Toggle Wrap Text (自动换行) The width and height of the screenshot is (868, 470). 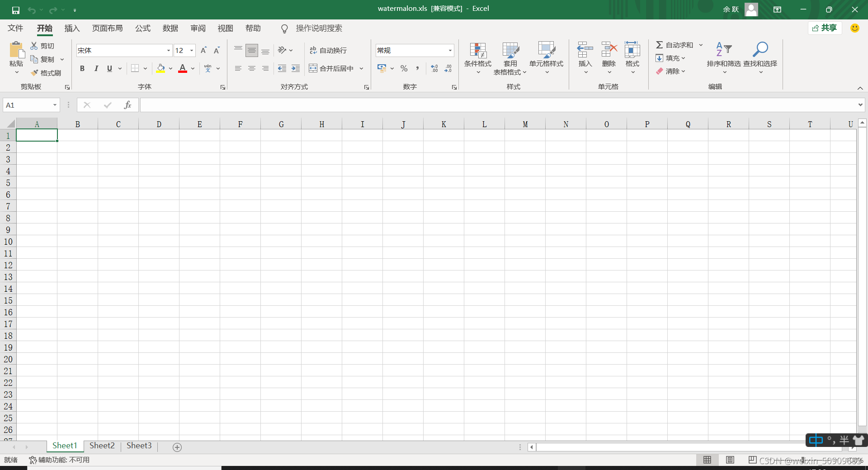coord(328,50)
